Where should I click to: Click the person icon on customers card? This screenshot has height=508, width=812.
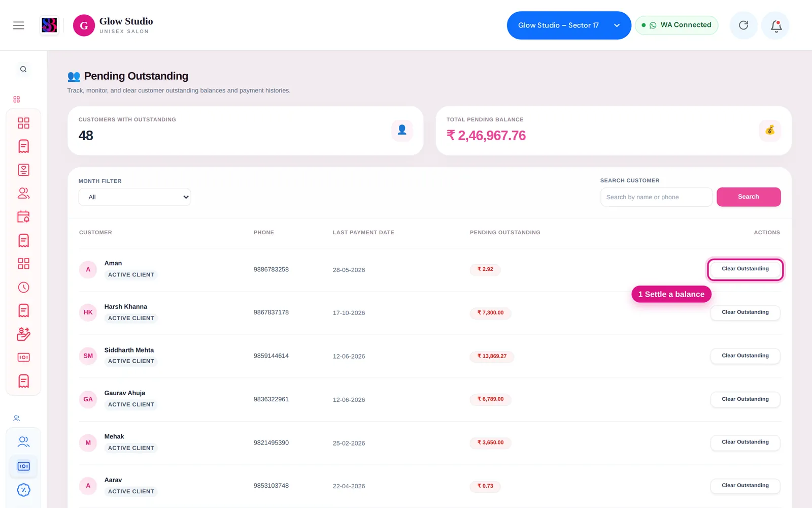402,130
